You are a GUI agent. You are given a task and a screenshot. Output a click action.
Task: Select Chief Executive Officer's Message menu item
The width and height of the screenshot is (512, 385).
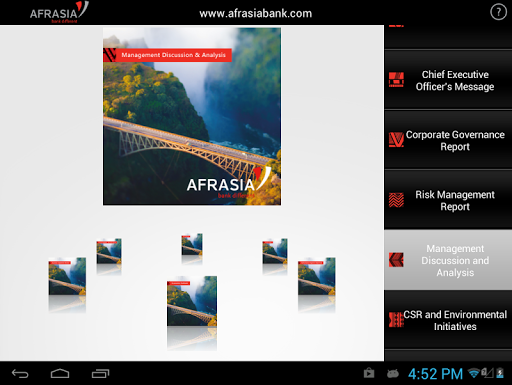coord(448,80)
